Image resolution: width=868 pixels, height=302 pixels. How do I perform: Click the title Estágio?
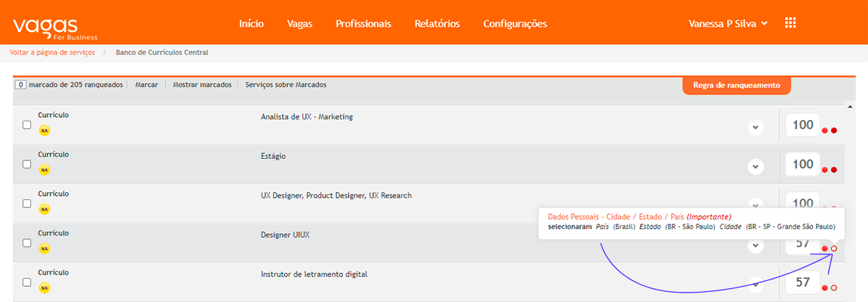tap(274, 156)
